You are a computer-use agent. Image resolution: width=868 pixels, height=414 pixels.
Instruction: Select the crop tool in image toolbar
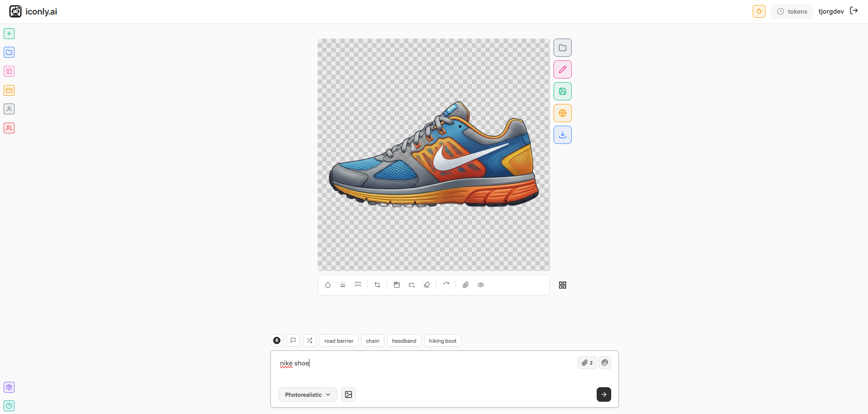pos(377,285)
